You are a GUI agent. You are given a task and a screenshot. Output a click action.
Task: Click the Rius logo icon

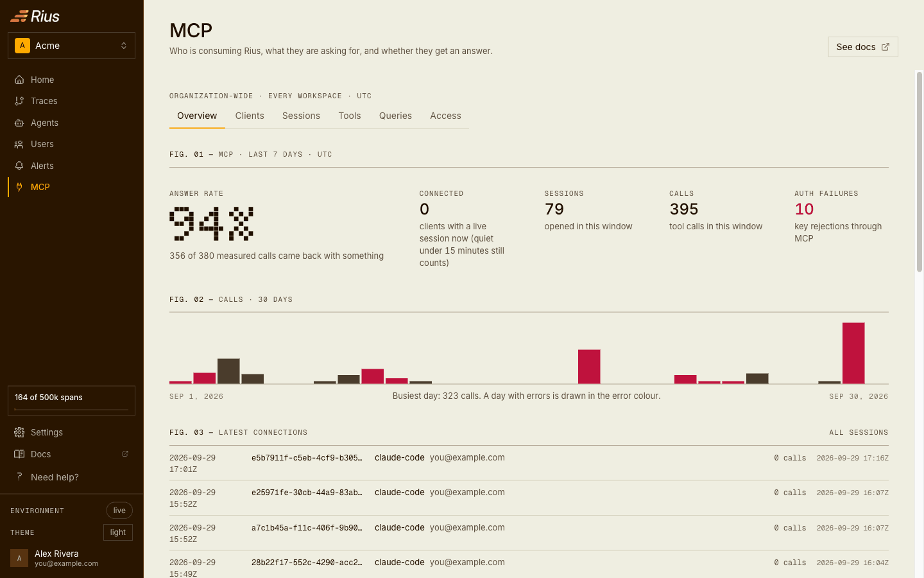click(x=19, y=16)
